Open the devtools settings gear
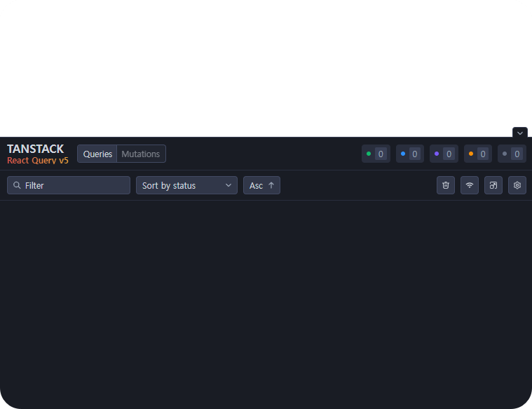This screenshot has width=532, height=409. coord(517,185)
